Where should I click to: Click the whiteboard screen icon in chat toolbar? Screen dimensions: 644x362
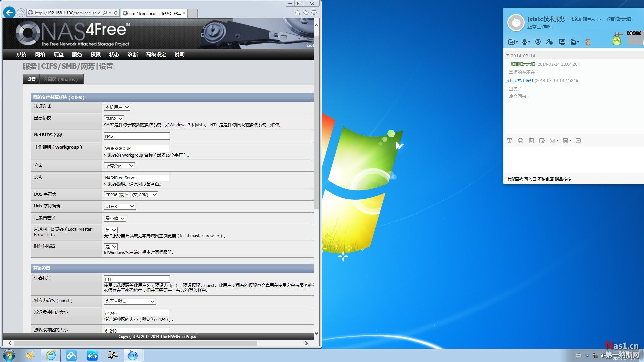click(578, 141)
